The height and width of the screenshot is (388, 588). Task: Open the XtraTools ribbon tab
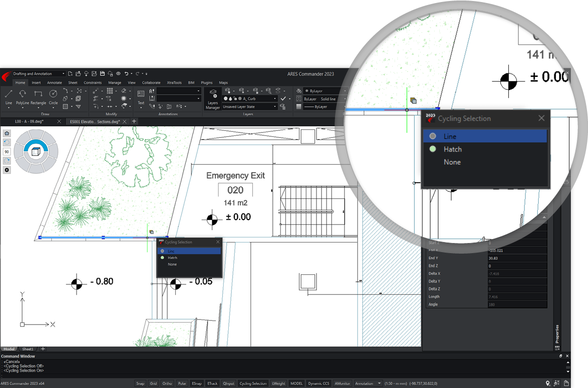(x=174, y=83)
